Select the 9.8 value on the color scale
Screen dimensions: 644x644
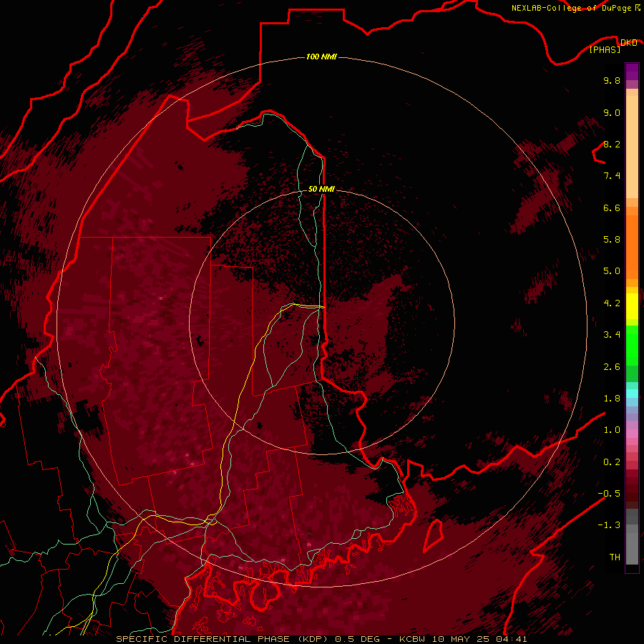pos(612,80)
